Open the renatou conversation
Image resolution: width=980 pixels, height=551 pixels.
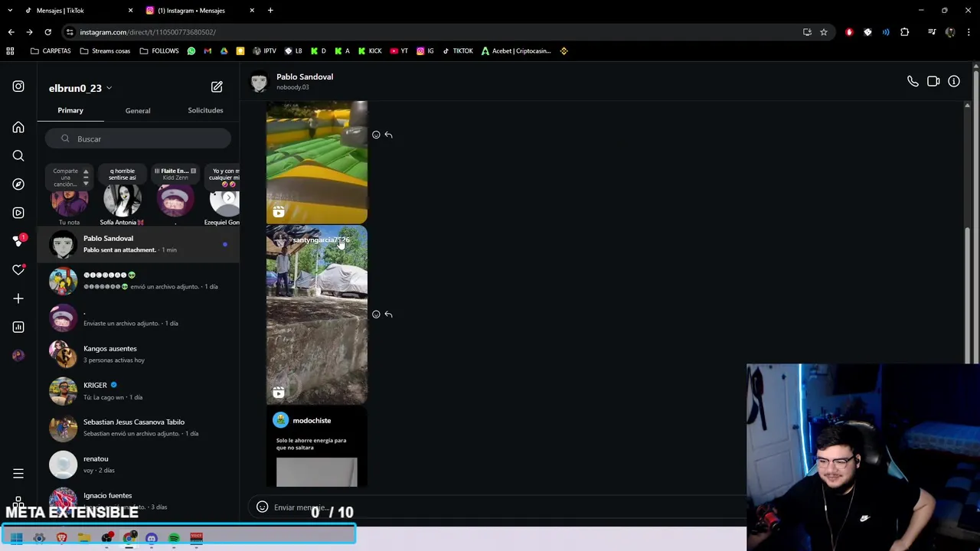click(x=138, y=465)
